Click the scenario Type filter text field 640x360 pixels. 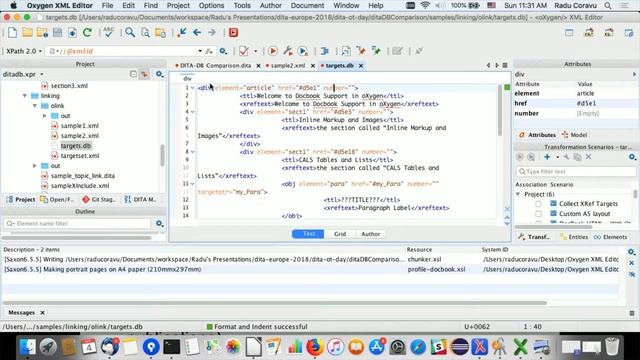pyautogui.click(x=576, y=171)
